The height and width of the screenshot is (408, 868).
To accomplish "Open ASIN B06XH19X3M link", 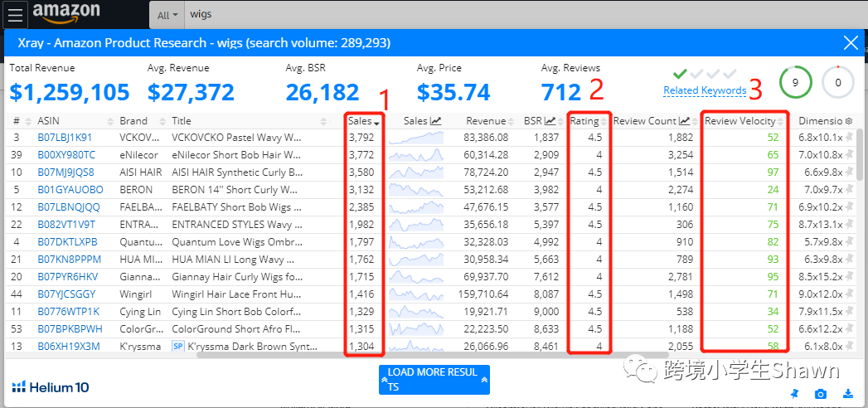I will (x=69, y=347).
